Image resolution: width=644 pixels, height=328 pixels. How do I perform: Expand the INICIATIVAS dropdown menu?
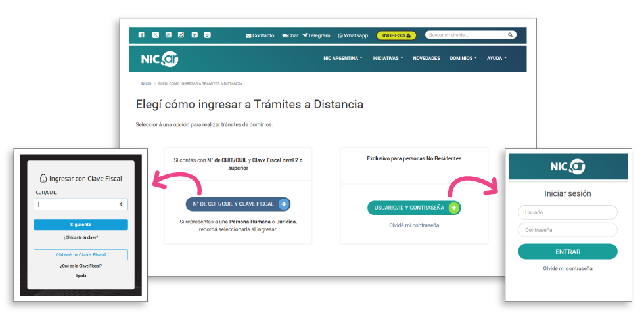388,58
